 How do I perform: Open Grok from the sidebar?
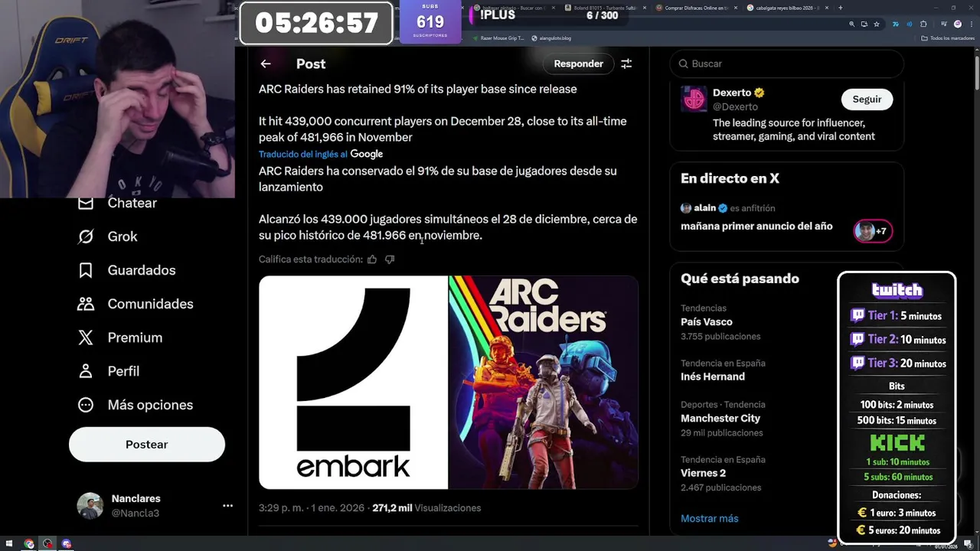click(x=122, y=236)
